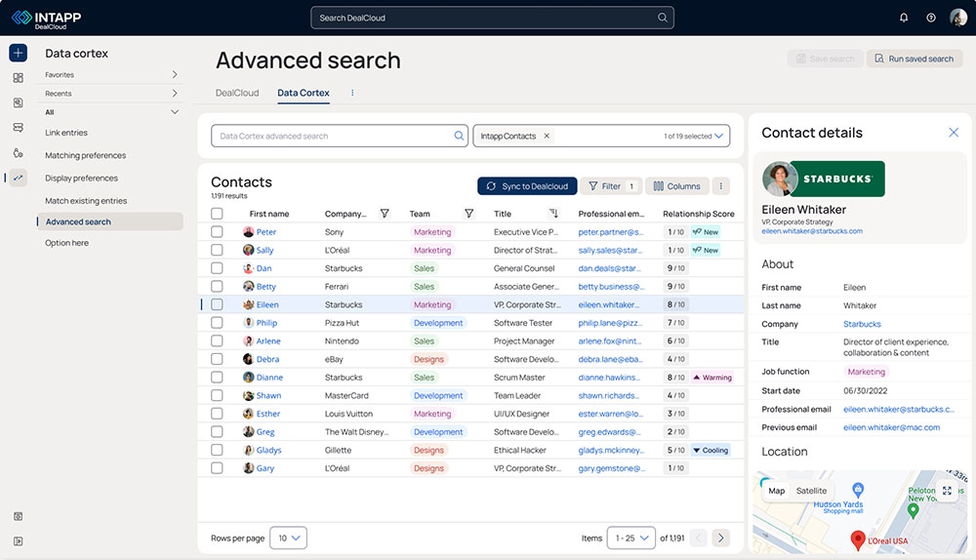Toggle the select-all checkbox in table header
This screenshot has height=560, width=976.
pos(217,214)
